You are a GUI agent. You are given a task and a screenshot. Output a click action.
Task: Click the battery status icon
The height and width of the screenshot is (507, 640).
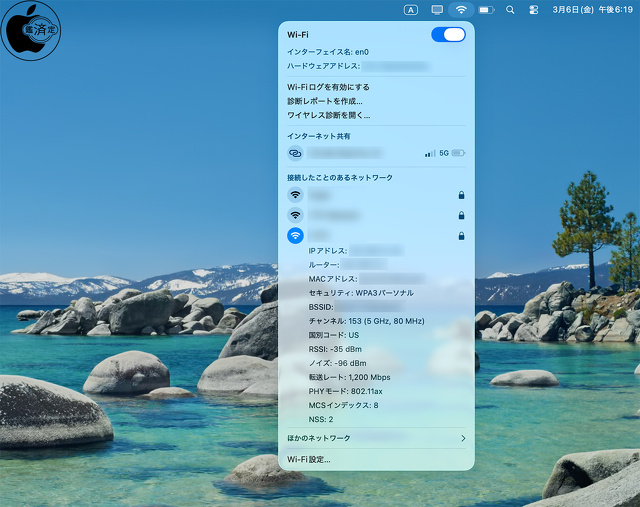486,9
